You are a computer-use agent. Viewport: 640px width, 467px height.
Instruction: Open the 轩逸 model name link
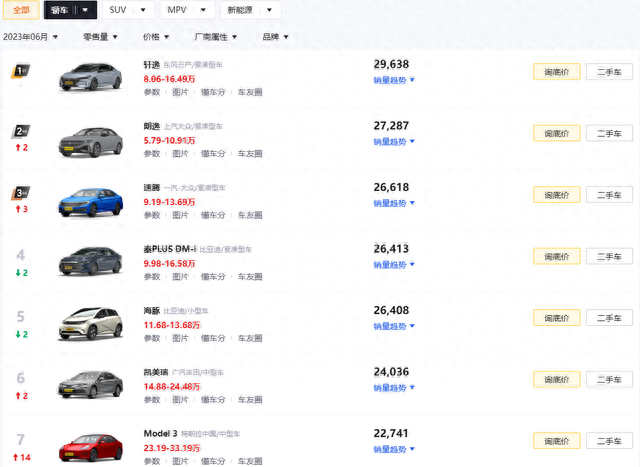[x=151, y=64]
